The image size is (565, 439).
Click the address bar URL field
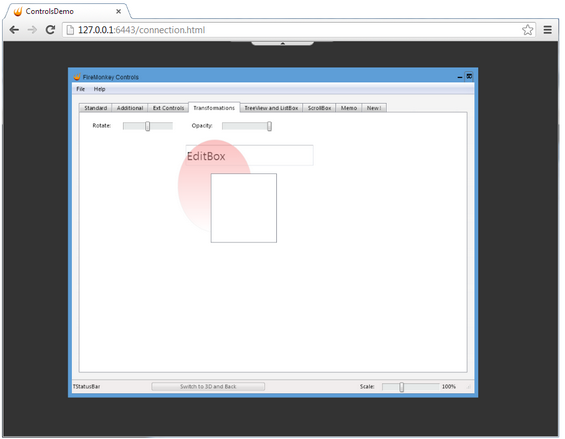[x=299, y=30]
